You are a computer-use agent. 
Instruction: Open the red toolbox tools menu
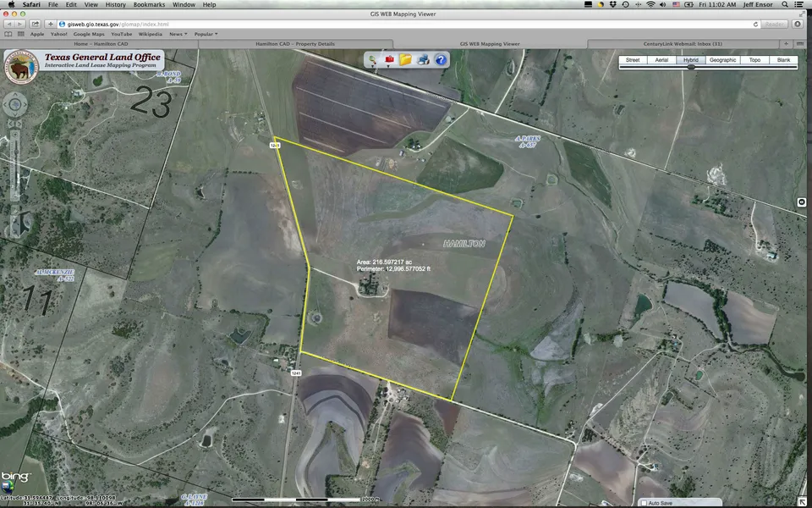389,60
